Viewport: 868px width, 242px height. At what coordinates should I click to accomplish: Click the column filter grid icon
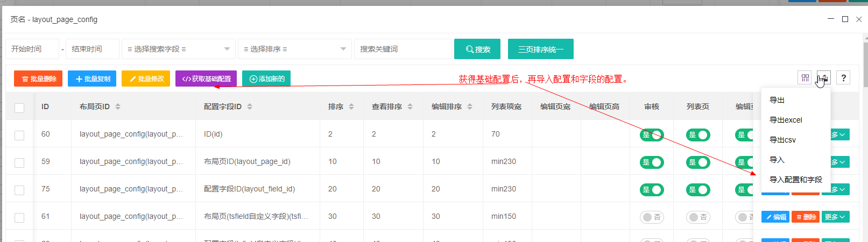tap(805, 78)
